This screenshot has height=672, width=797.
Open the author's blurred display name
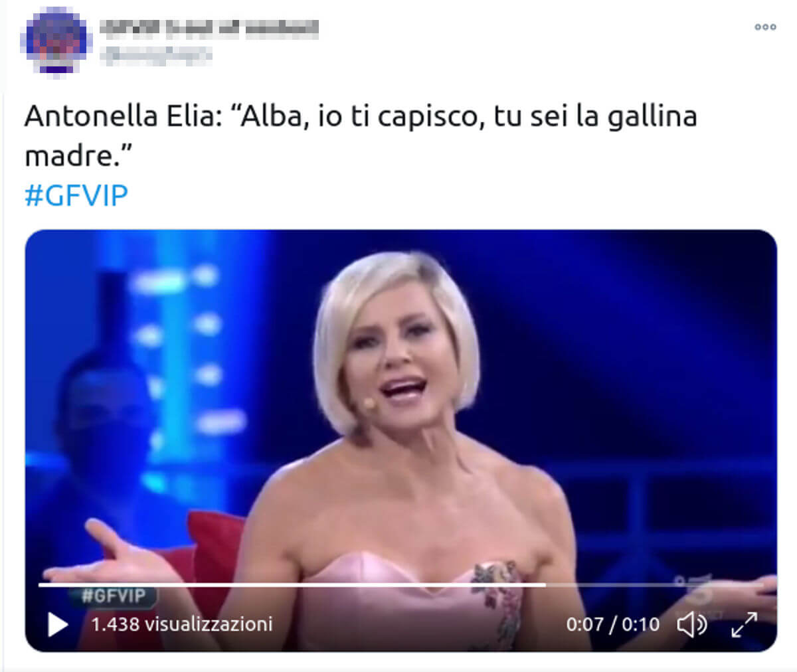click(x=209, y=28)
